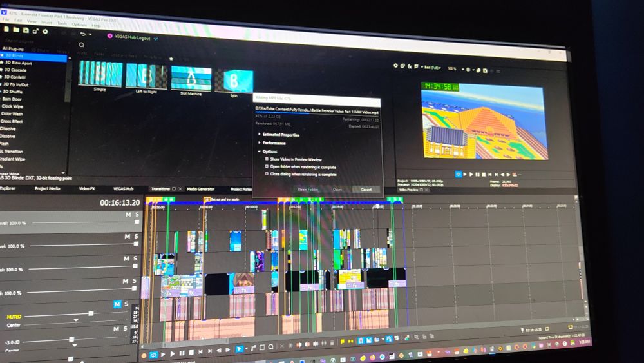Open the File menu
This screenshot has width=644, height=363.
click(6, 19)
